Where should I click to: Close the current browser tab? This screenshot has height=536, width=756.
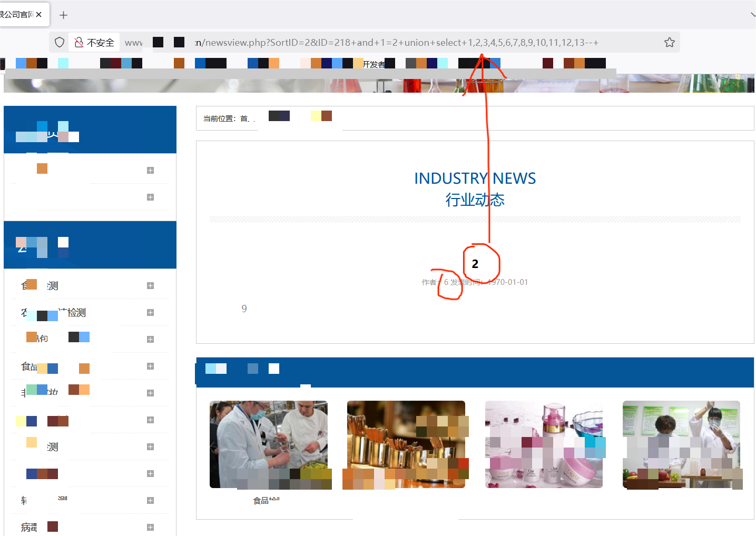(39, 15)
